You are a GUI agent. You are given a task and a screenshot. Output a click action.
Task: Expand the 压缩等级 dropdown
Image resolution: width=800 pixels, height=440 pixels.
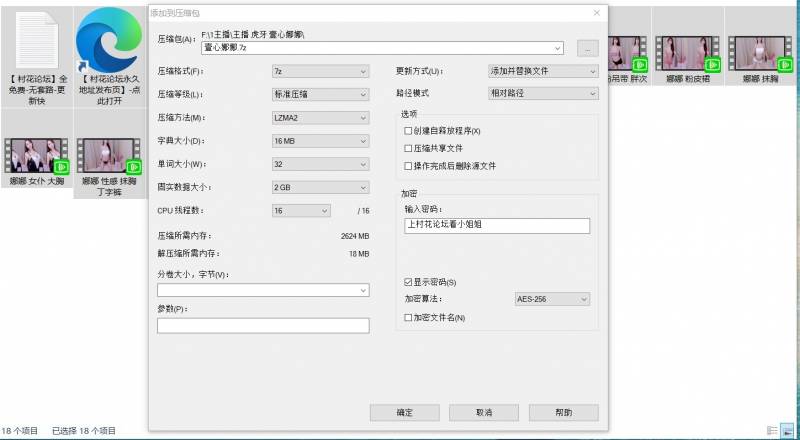[x=320, y=95]
